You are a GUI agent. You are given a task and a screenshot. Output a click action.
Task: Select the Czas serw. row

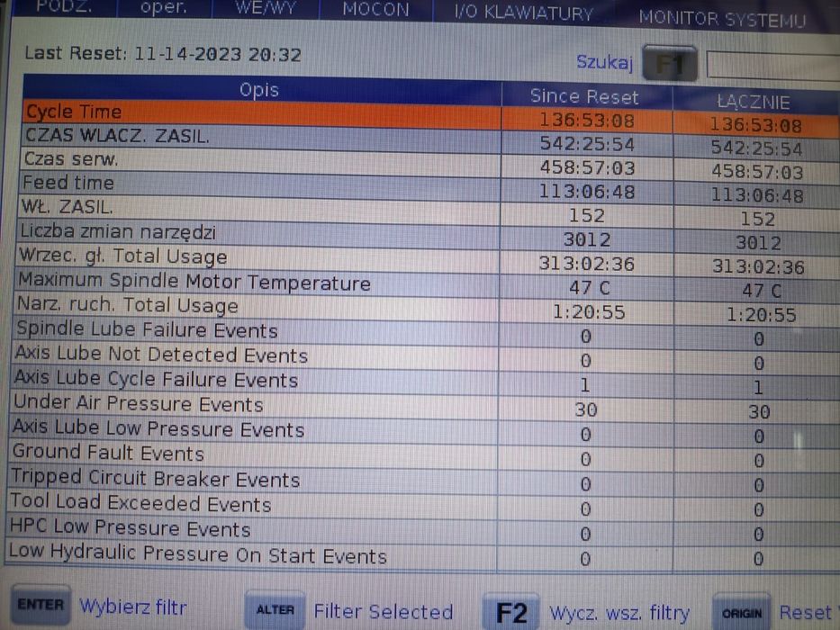pos(429,164)
